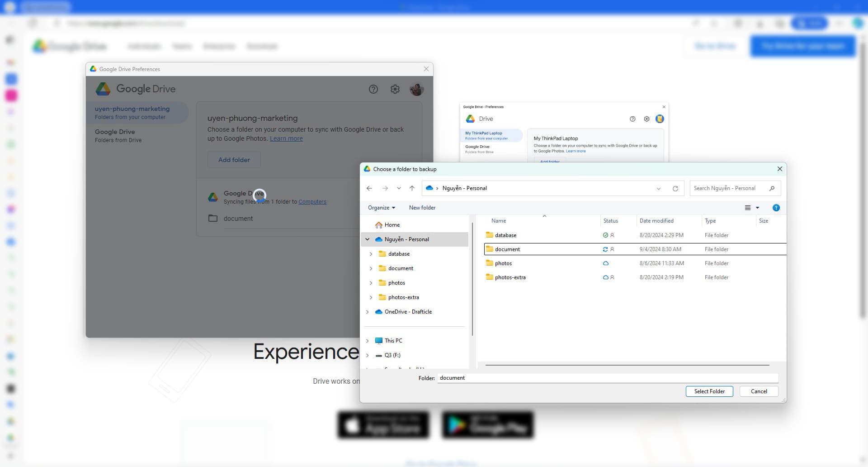868x467 pixels.
Task: Open view options dropdown arrow
Action: pyautogui.click(x=758, y=208)
